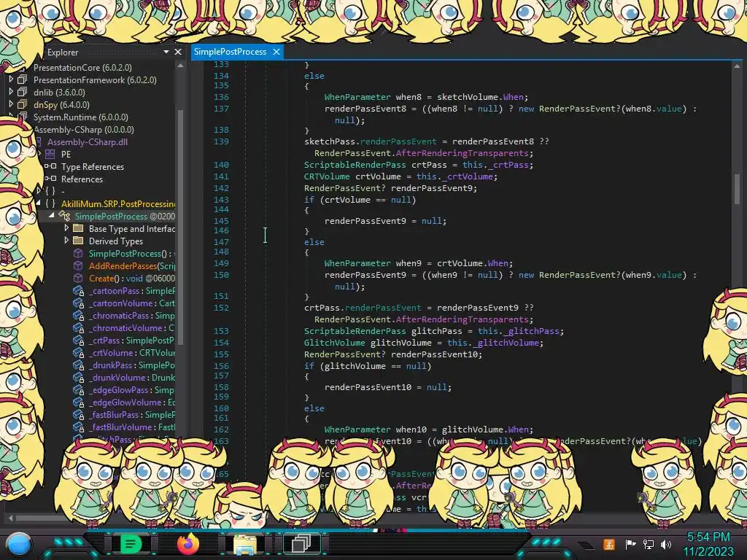Viewport: 747px width, 560px height.
Task: Open File Explorer from the taskbar
Action: pos(245,544)
